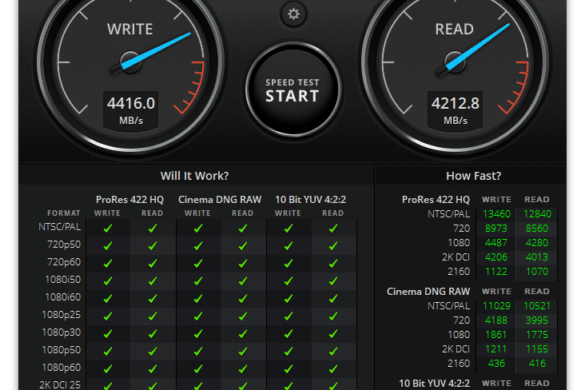The width and height of the screenshot is (585, 390).
Task: Click the 1080p30 format row label
Action: [61, 332]
